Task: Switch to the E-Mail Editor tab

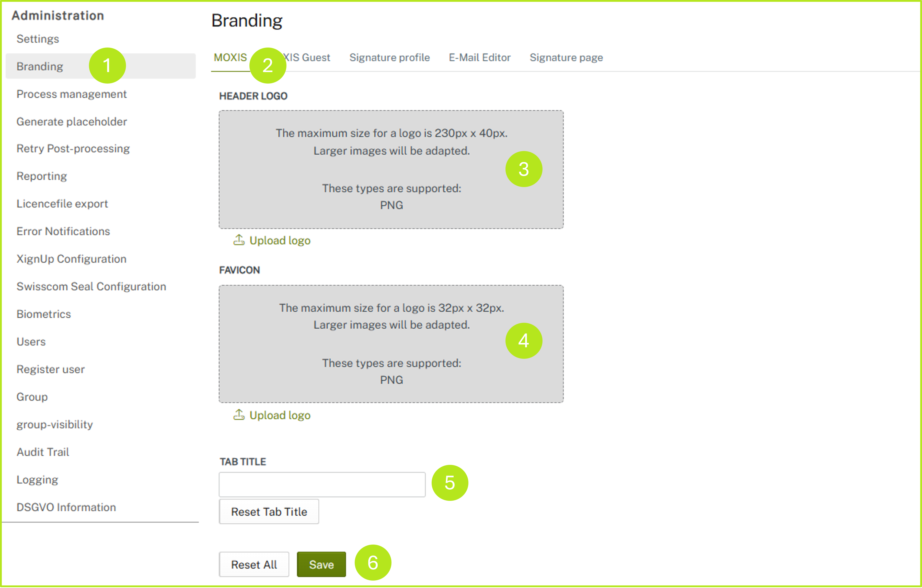Action: click(479, 57)
